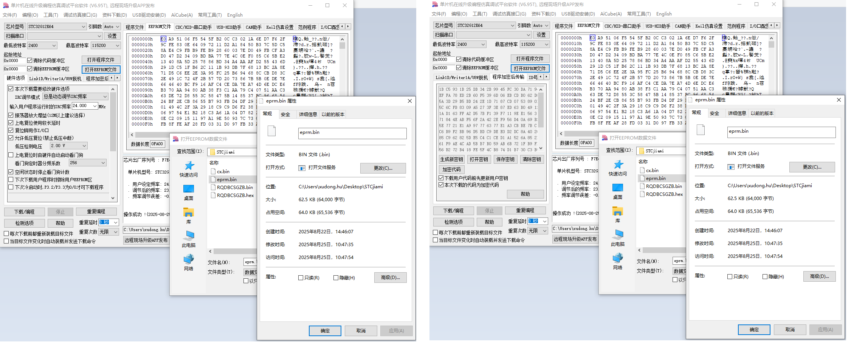The image size is (868, 363).
Task: Click cx.bin file icon in right dialog
Action: tap(642, 171)
